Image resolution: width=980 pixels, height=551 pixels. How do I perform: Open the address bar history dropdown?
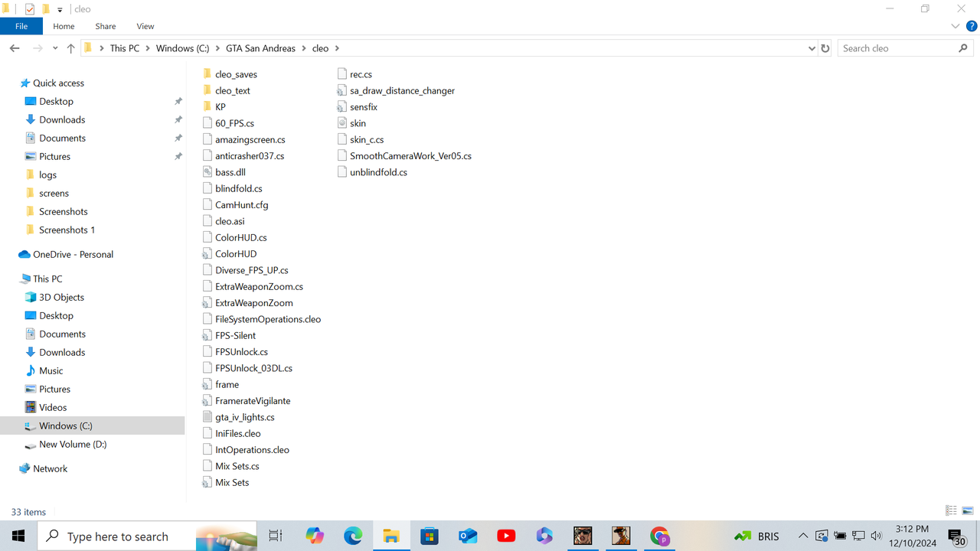click(812, 48)
